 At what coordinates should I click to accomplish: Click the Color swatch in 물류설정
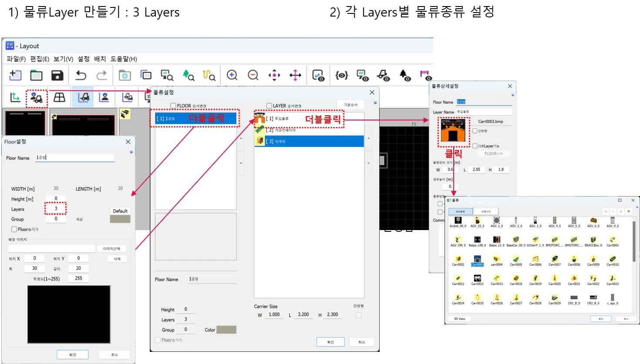pos(226,330)
